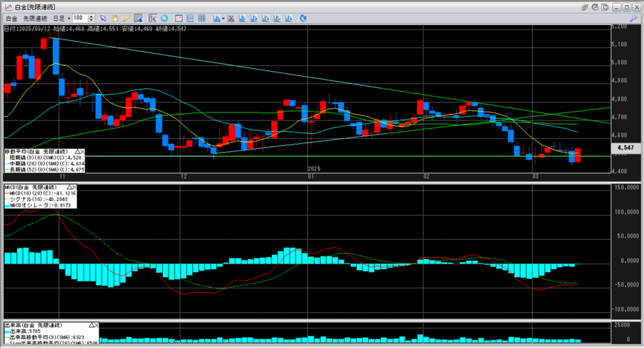Close the 移動平均 legend box

click(x=84, y=151)
